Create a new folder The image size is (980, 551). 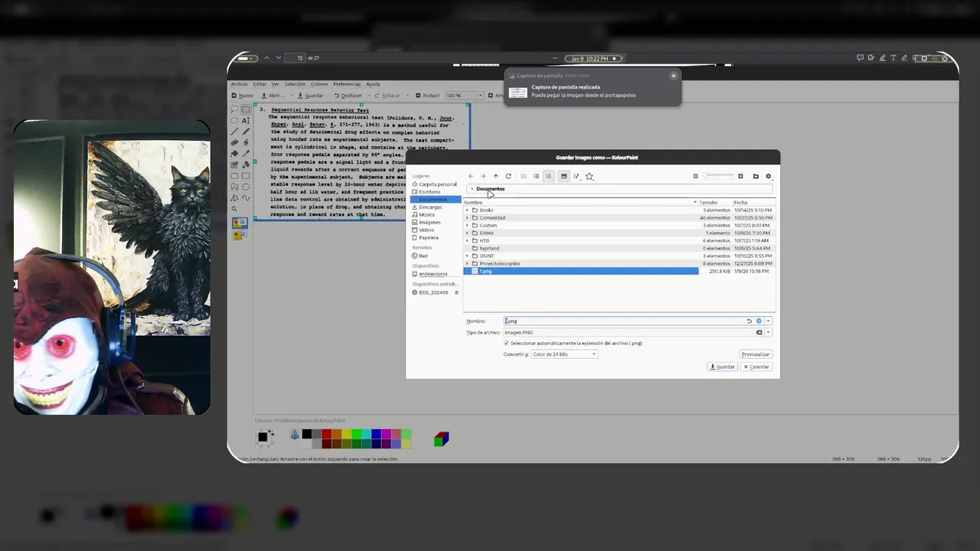(x=756, y=176)
